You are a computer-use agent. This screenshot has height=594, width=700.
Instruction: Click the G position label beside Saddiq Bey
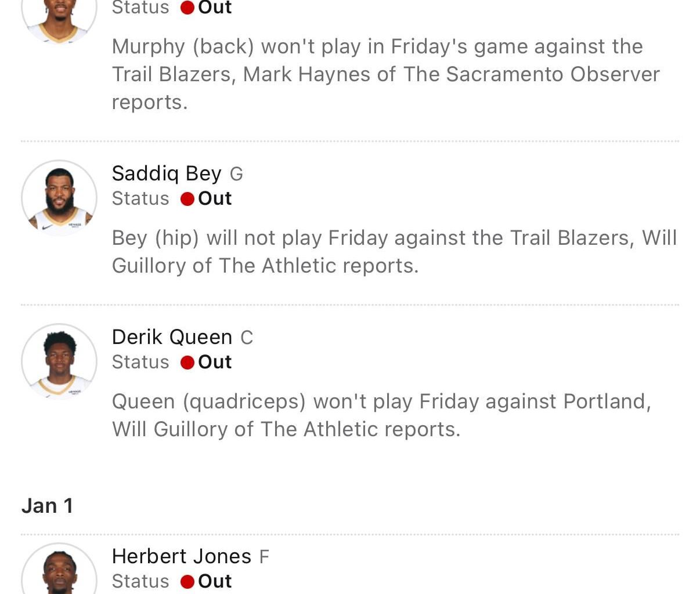pos(236,174)
